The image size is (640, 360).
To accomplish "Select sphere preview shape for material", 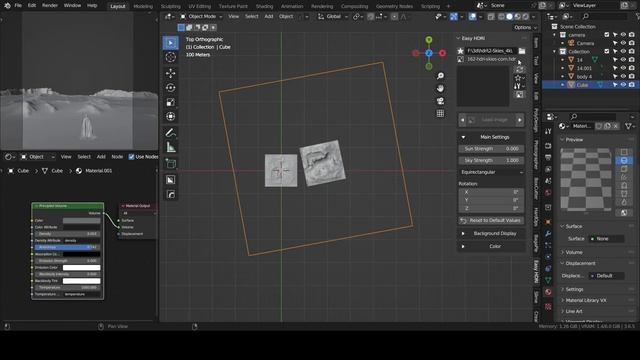I will tap(624, 160).
